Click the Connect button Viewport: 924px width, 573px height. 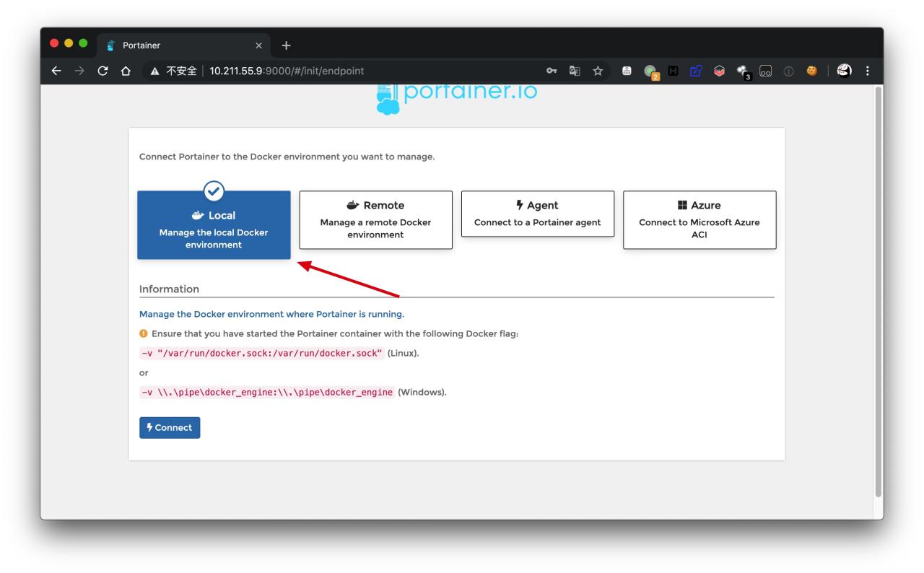click(170, 427)
